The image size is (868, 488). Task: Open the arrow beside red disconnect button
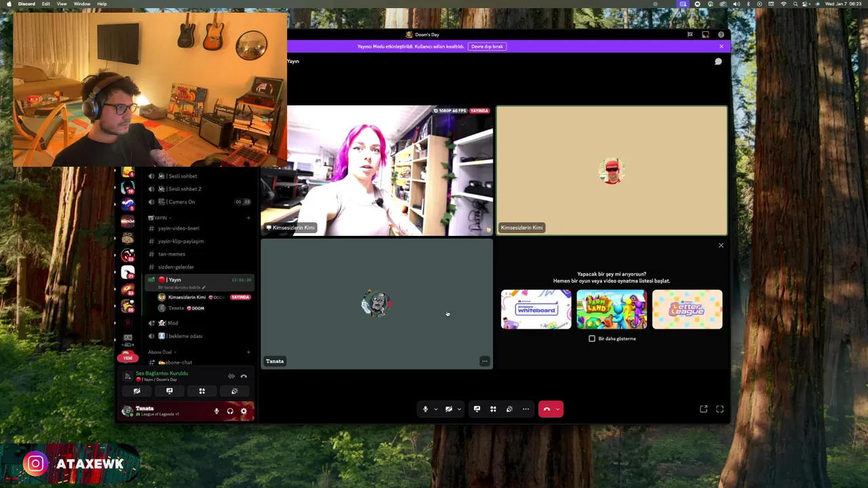(x=557, y=409)
